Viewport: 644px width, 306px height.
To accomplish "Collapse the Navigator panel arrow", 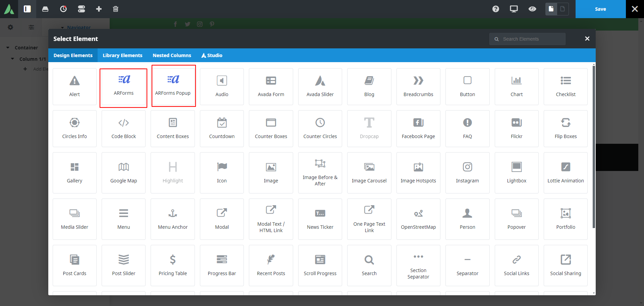I will coord(62,28).
